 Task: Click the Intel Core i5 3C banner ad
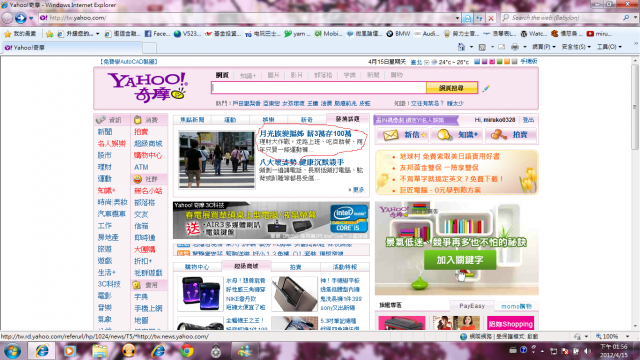click(x=271, y=220)
